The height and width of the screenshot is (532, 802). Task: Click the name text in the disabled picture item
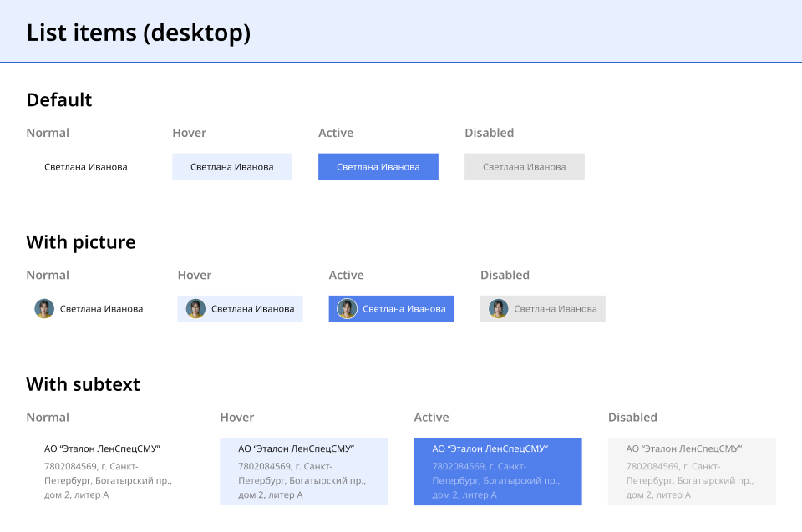[556, 309]
